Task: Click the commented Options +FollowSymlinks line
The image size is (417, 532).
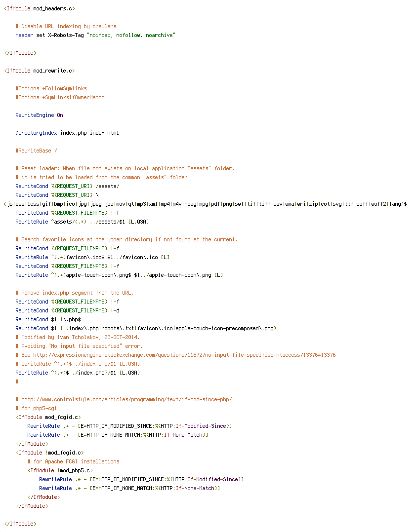Action: tap(51, 88)
